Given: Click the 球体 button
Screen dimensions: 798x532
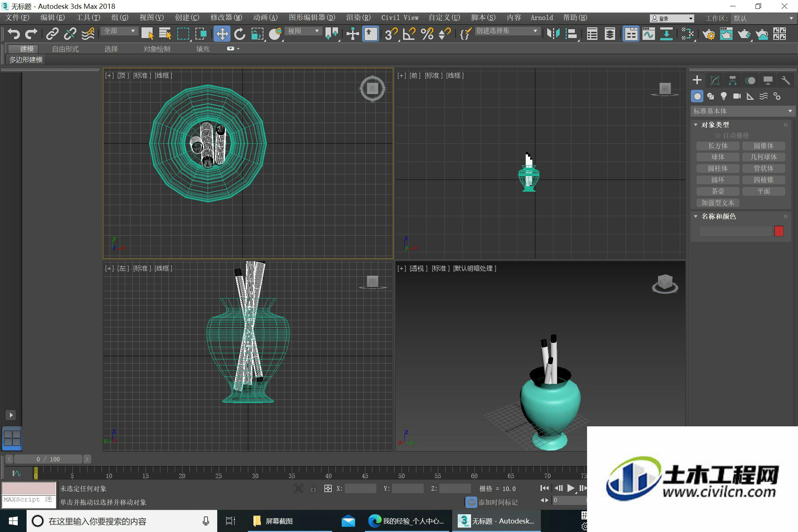Looking at the screenshot, I should pyautogui.click(x=718, y=157).
